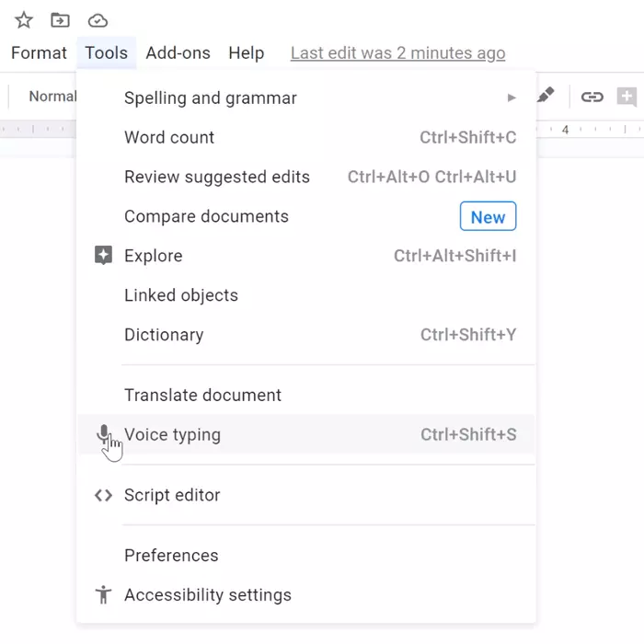The height and width of the screenshot is (644, 644).
Task: Click the microphone icon beside Voice typing
Action: pos(104,434)
